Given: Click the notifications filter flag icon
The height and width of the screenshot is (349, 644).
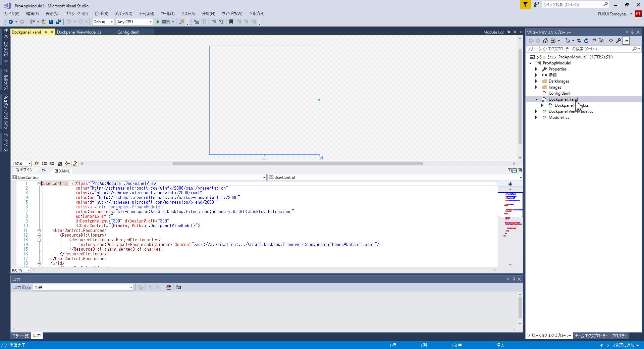Looking at the screenshot, I should pos(525,4).
